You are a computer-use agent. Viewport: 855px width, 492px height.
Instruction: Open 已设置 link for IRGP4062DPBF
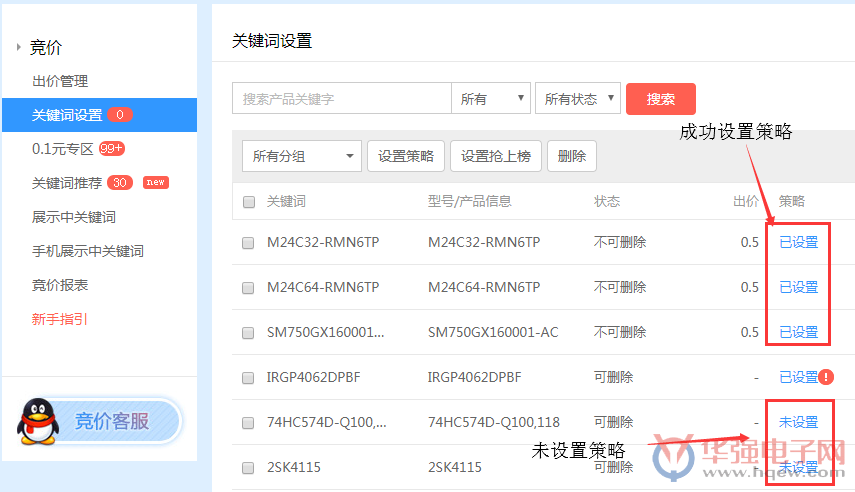799,377
